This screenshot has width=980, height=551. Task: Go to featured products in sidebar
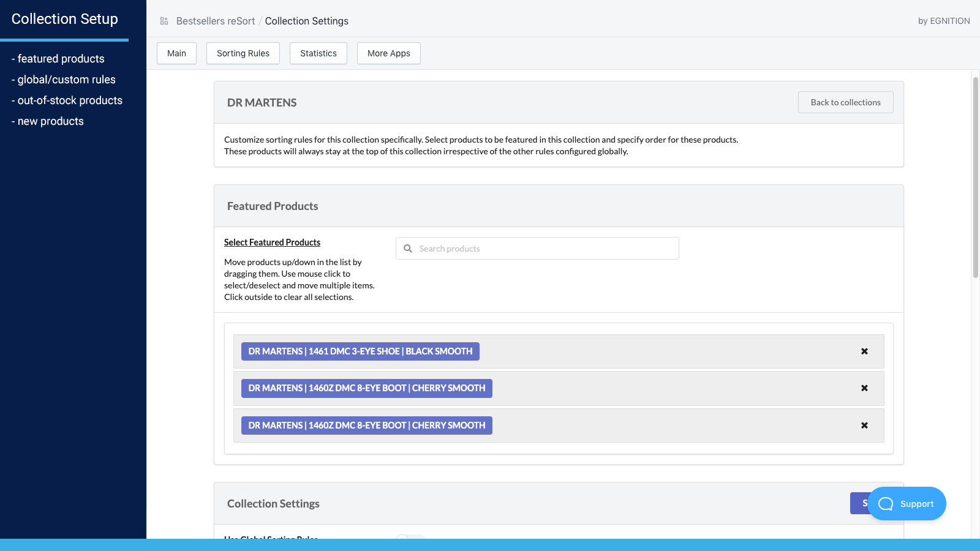[58, 59]
